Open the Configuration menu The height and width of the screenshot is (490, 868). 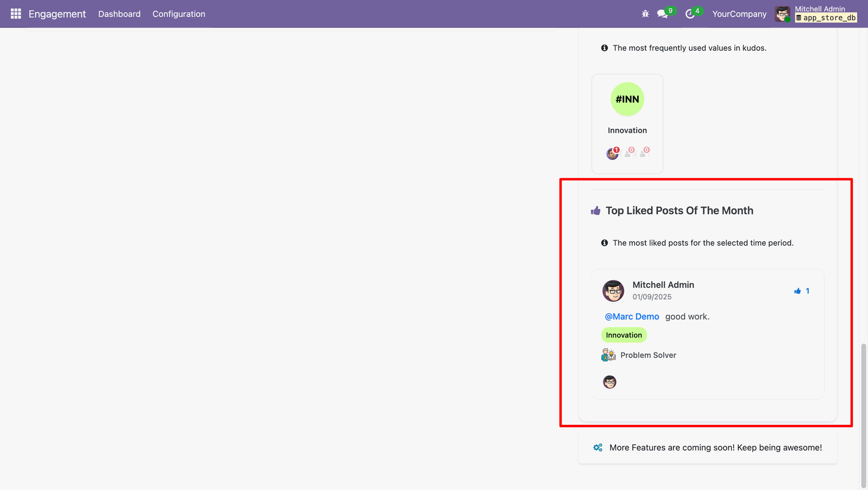179,14
